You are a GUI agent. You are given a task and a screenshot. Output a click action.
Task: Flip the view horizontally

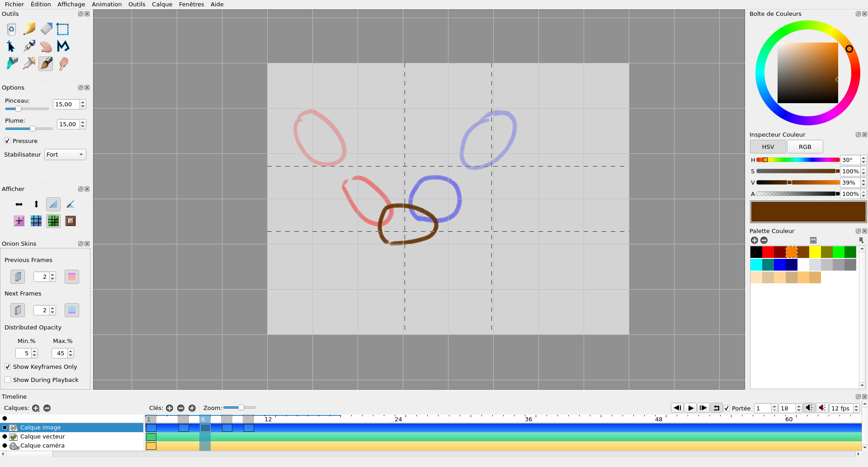tap(19, 205)
